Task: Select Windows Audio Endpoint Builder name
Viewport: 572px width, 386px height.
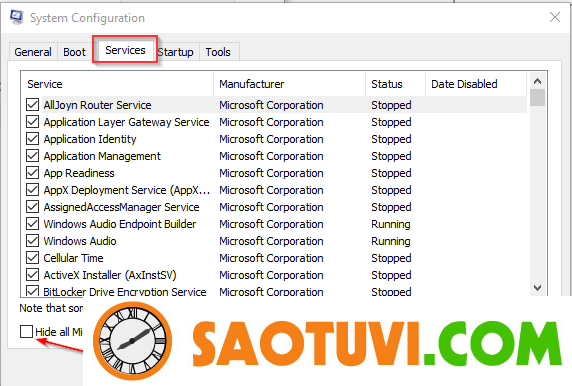Action: pyautogui.click(x=120, y=224)
